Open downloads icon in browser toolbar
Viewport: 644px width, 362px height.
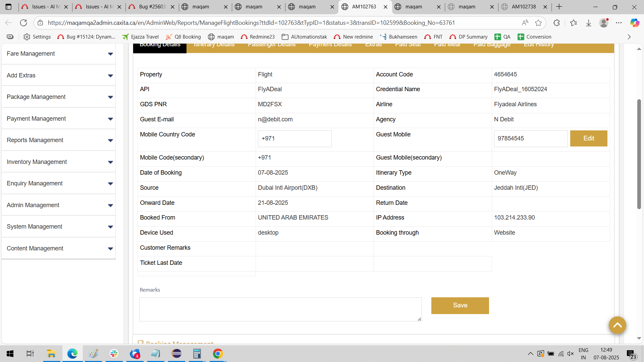point(589,23)
